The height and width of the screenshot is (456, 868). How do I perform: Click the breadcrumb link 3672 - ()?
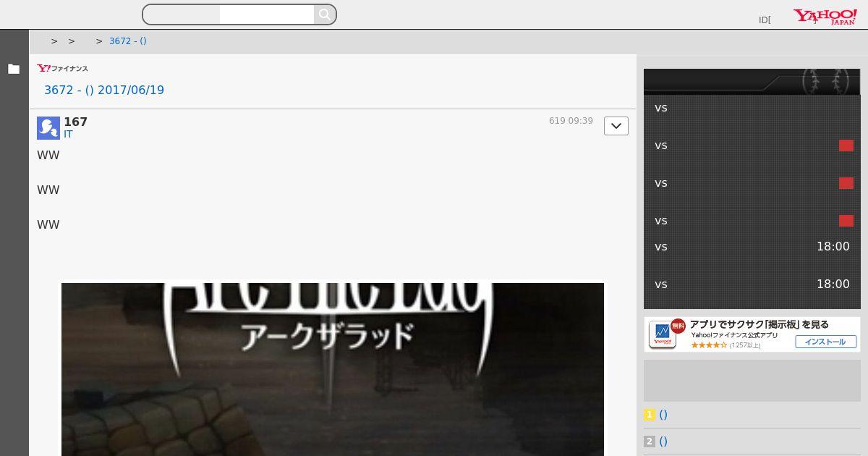[128, 41]
